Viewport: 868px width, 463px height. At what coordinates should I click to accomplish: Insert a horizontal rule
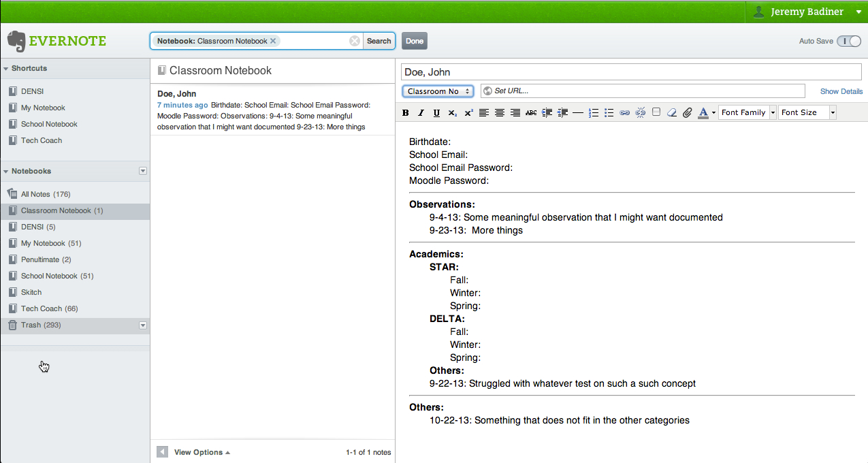click(577, 113)
